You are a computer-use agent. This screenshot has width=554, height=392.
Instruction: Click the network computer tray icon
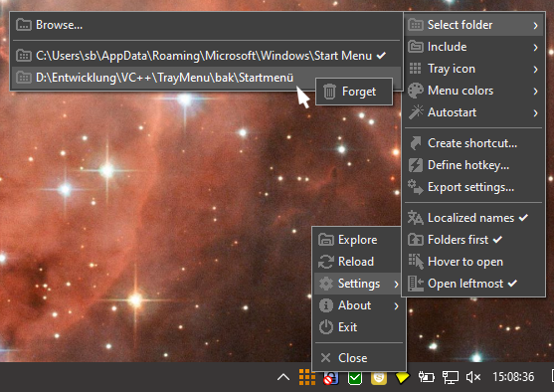pyautogui.click(x=451, y=377)
